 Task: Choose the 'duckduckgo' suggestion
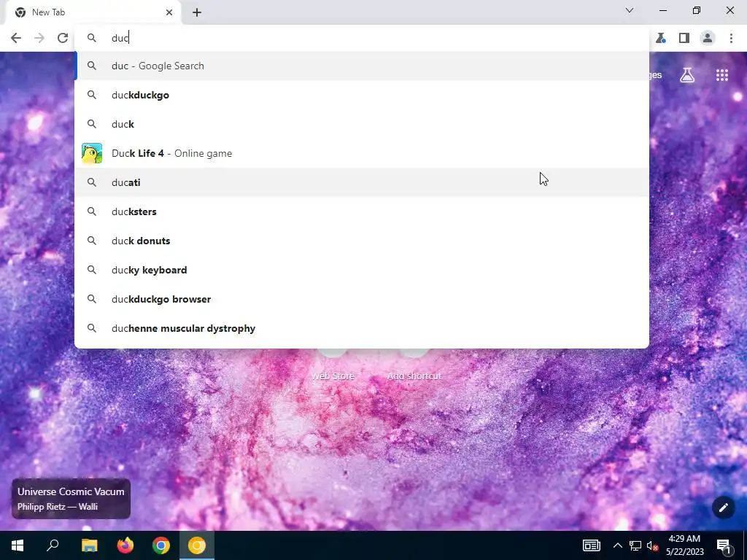362,95
